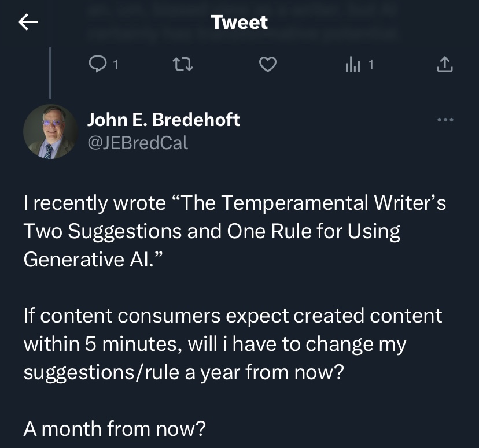Retweet using the retweet arrows icon

click(x=183, y=65)
